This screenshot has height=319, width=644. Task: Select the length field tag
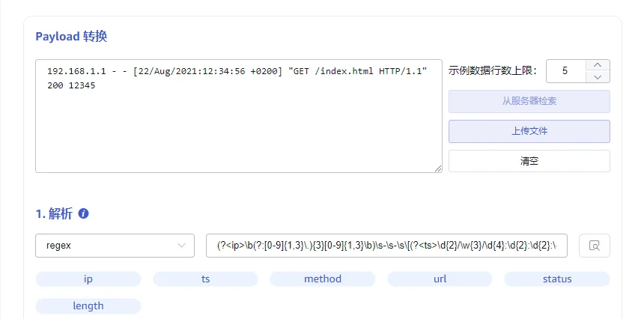pos(88,306)
